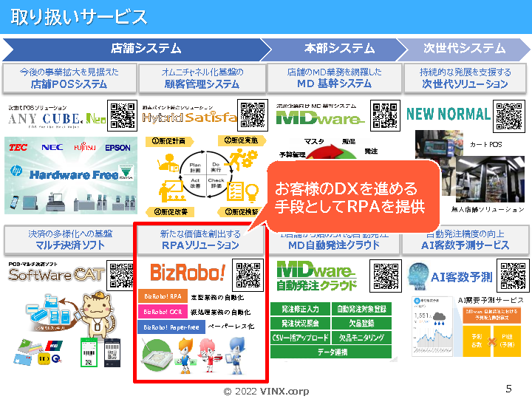Click the QR code next to Hybrid Satisfa

click(253, 115)
